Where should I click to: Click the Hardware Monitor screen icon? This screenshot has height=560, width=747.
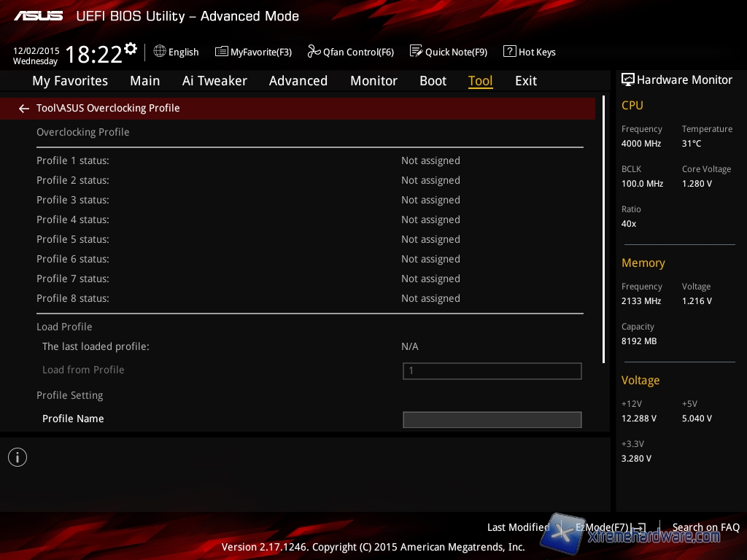627,80
